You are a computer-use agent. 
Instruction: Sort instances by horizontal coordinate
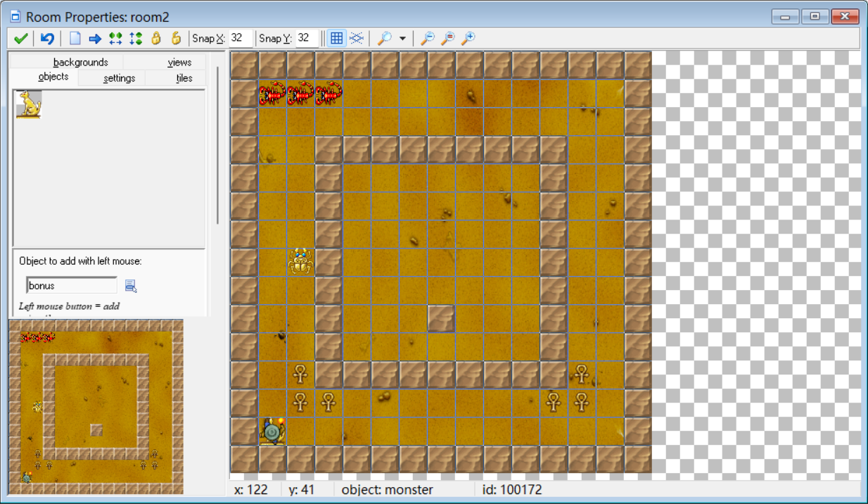coord(115,39)
